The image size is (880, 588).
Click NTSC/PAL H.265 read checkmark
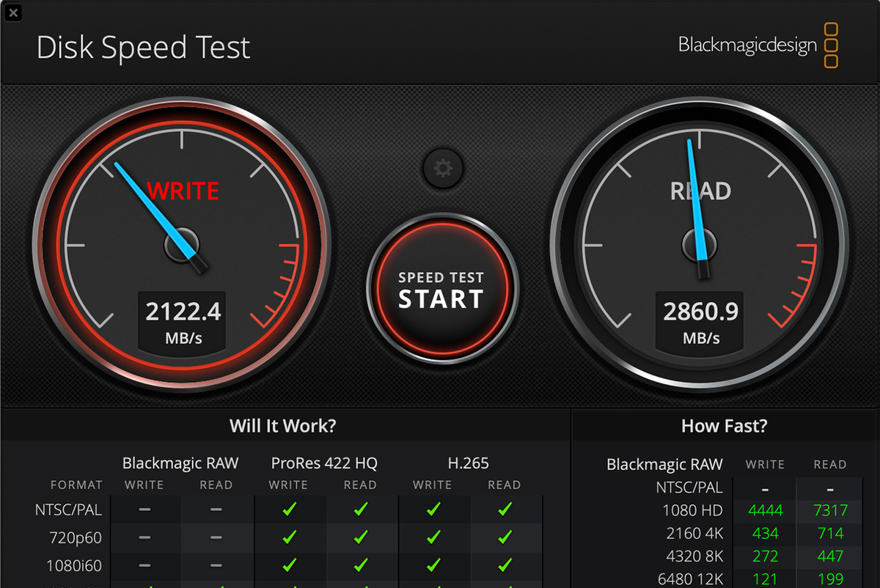(505, 509)
